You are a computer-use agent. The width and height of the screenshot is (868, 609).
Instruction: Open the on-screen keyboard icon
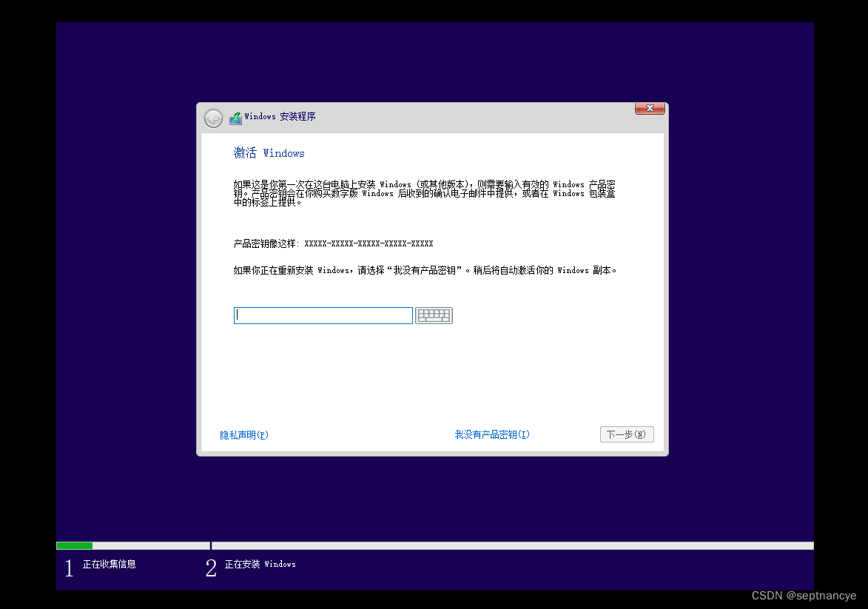434,315
